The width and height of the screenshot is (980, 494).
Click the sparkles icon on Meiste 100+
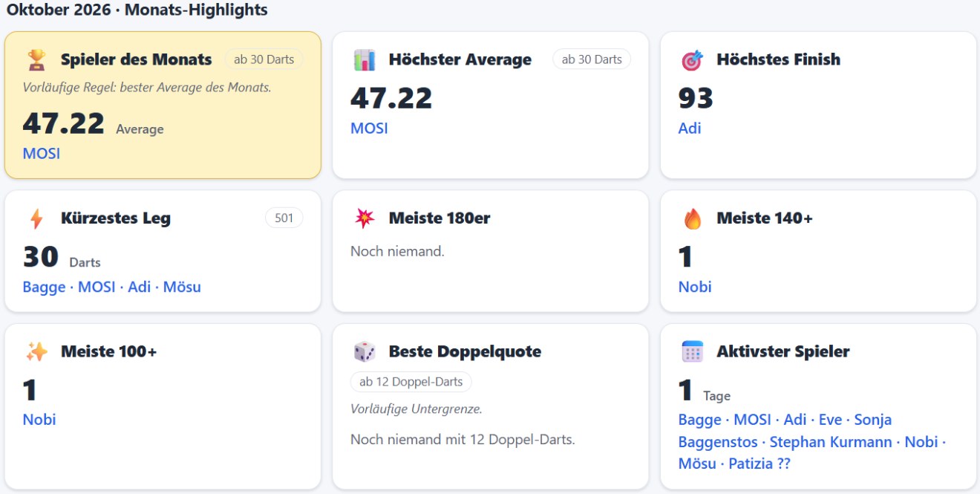pos(36,351)
